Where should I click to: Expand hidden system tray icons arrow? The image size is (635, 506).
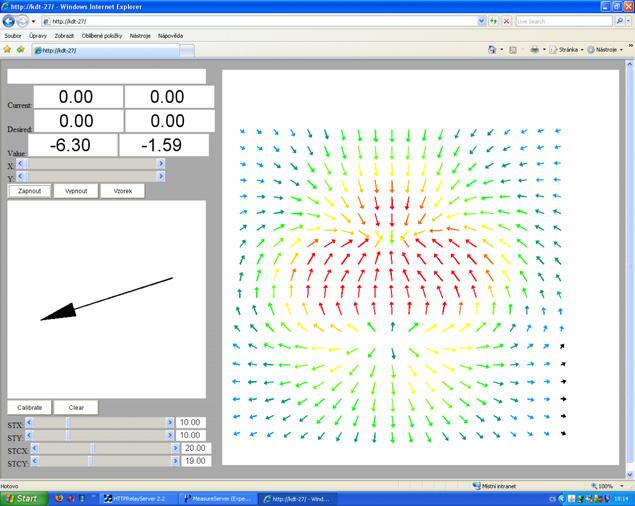[x=562, y=499]
